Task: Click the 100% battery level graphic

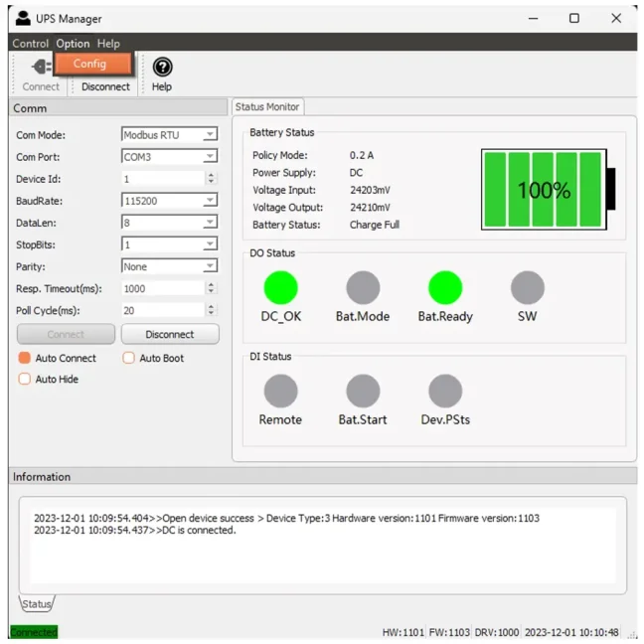Action: [548, 190]
